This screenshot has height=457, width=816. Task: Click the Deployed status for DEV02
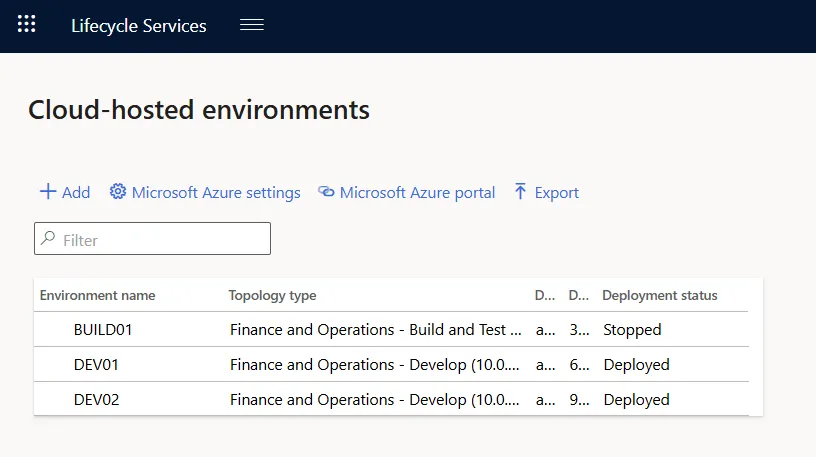point(636,400)
